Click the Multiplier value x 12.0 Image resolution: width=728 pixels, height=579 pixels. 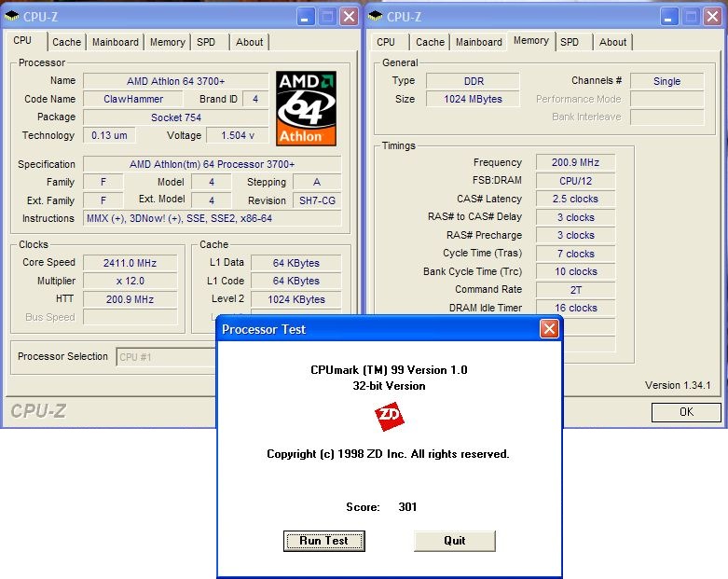[x=130, y=281]
